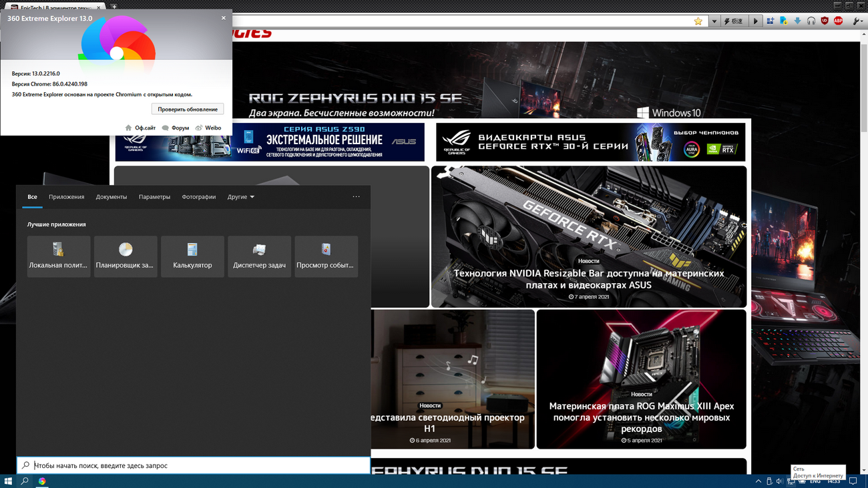Click the headphones extension icon
The height and width of the screenshot is (488, 868).
(x=811, y=21)
